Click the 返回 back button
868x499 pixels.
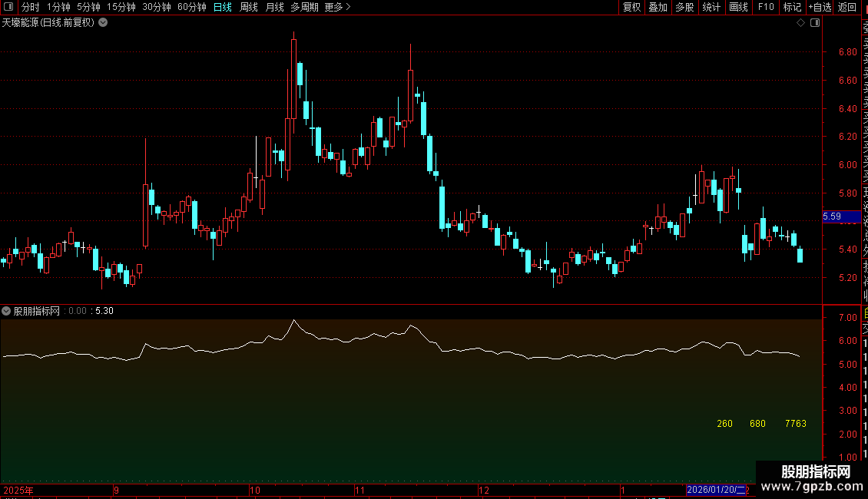point(847,7)
